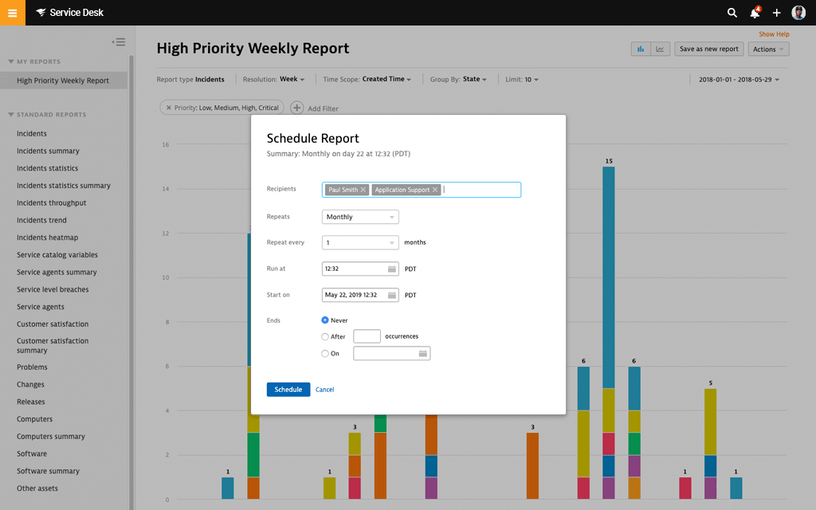
Task: Open the Actions dropdown
Action: 768,49
